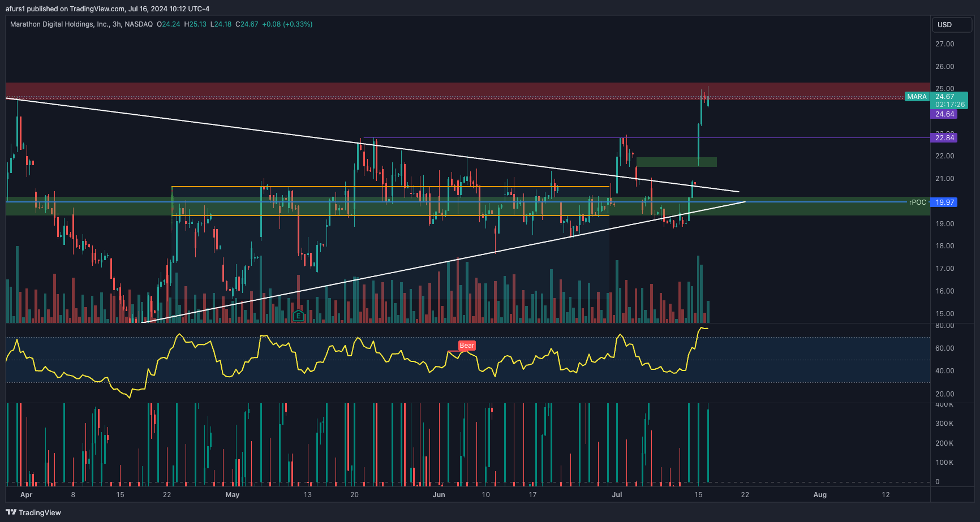The width and height of the screenshot is (980, 522).
Task: Click the H25.13 high value in legend
Action: (x=195, y=24)
